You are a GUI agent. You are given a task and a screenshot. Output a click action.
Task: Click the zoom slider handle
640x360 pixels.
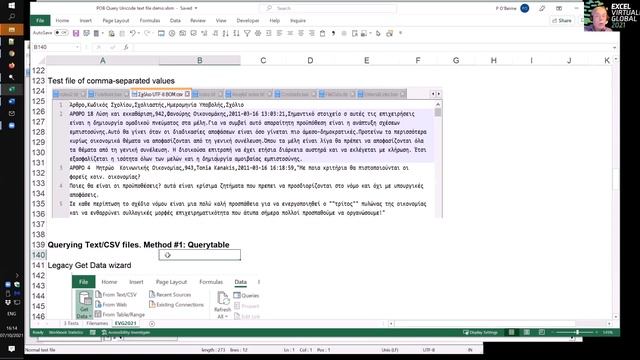click(577, 332)
